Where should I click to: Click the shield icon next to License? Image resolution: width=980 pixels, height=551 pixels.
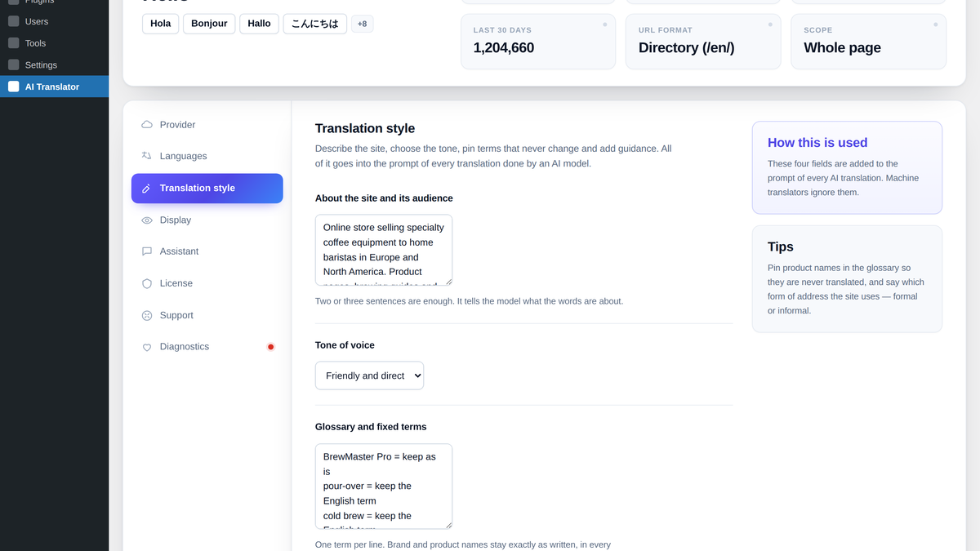click(x=147, y=283)
